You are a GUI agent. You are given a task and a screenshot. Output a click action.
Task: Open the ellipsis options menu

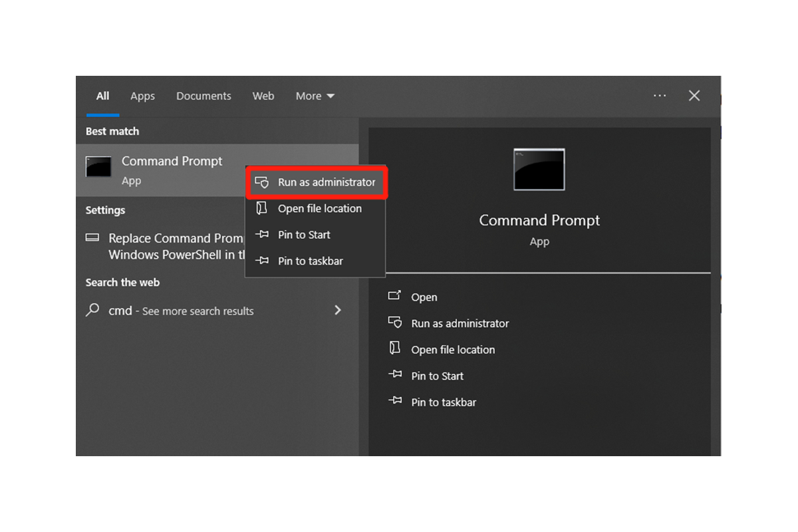click(660, 95)
